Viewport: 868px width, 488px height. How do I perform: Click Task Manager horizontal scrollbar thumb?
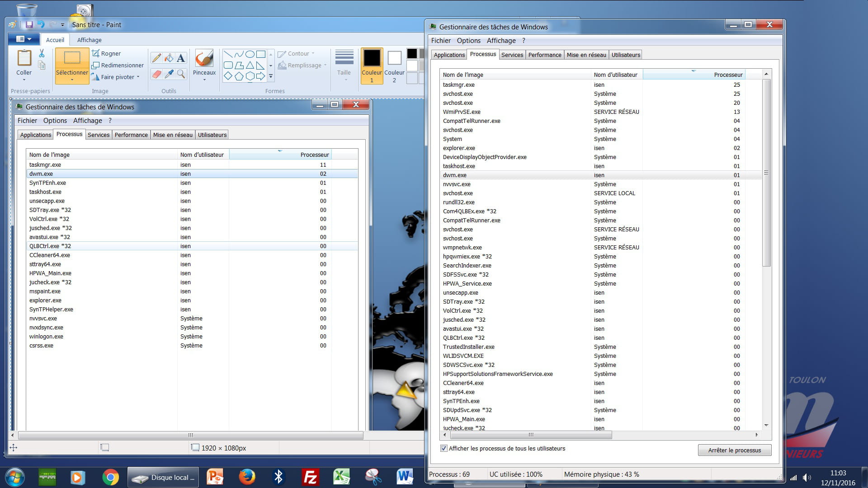531,435
